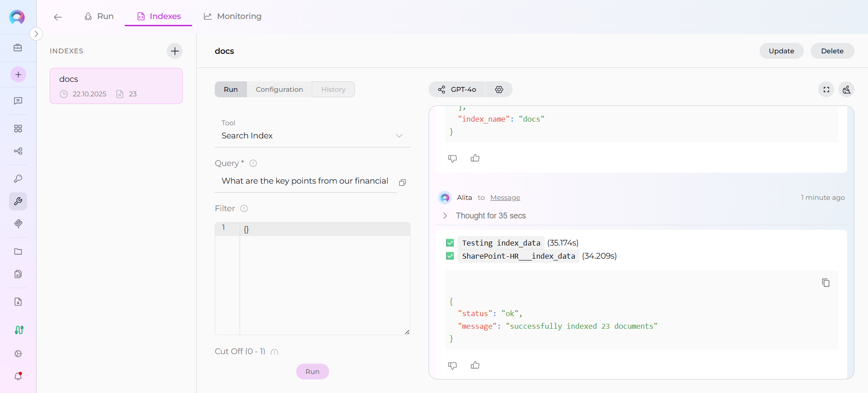Click the fullscreen icon in the chat panel
The height and width of the screenshot is (393, 868).
click(x=826, y=90)
